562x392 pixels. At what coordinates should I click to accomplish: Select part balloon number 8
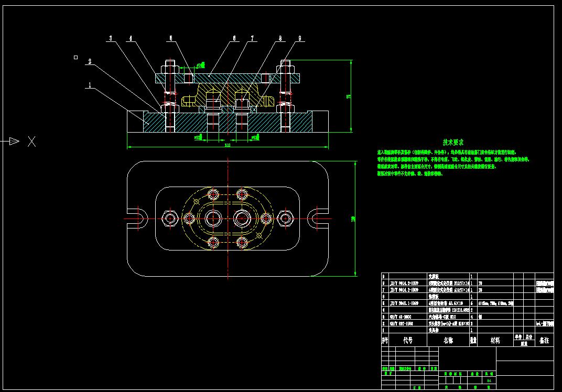[280, 38]
